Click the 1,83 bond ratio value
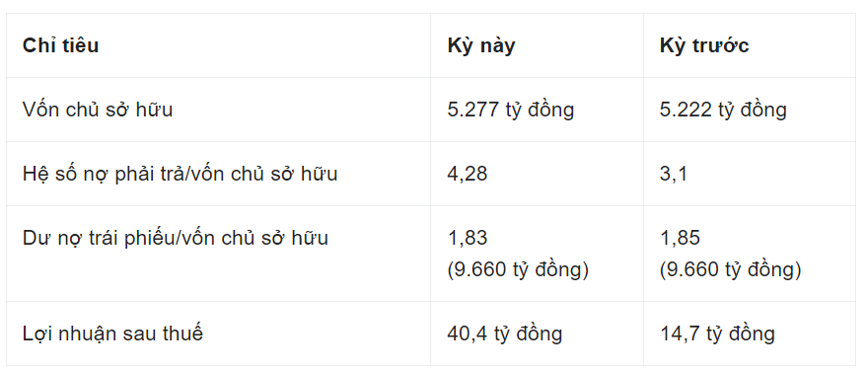868x370 pixels. 468,238
